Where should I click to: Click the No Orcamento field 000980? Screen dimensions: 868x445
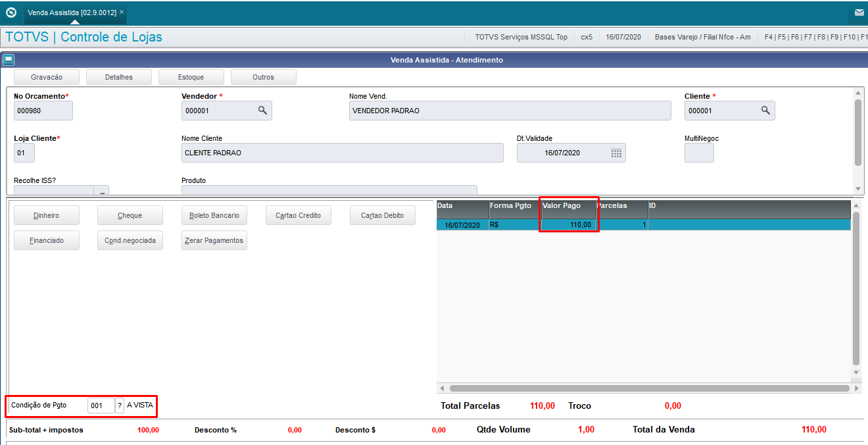coord(43,111)
